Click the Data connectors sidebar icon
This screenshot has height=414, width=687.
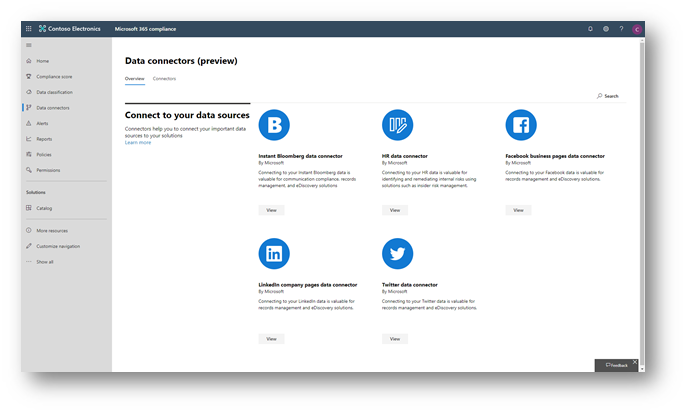tap(29, 108)
